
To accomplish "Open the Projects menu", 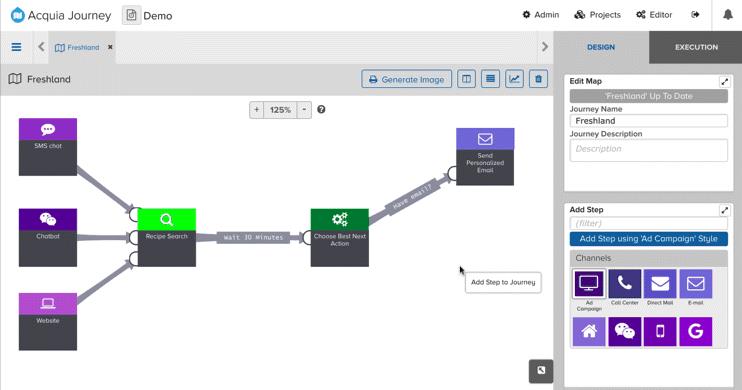I will [597, 15].
